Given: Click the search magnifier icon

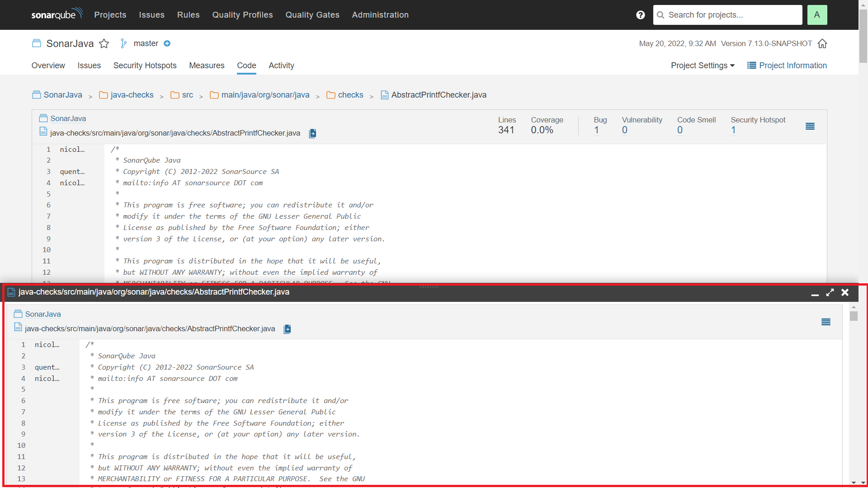Looking at the screenshot, I should coord(660,15).
